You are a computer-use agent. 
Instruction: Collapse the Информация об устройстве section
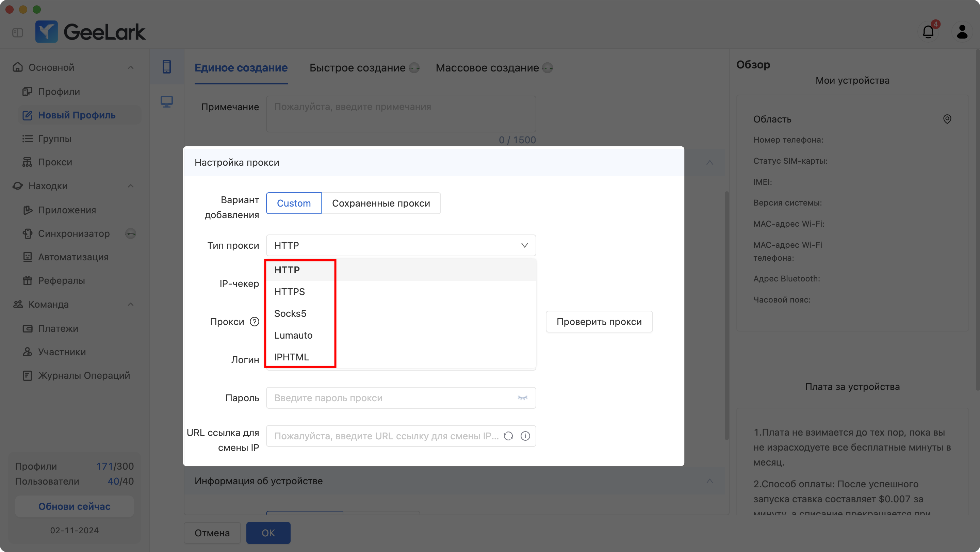coord(709,481)
